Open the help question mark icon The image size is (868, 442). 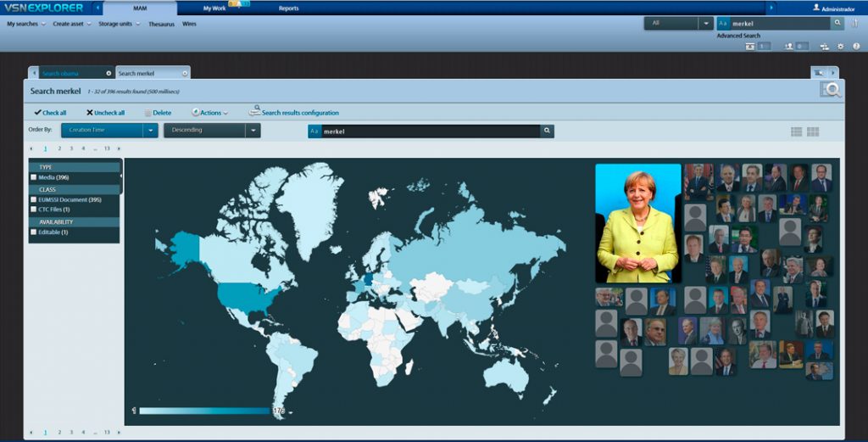coord(856,47)
